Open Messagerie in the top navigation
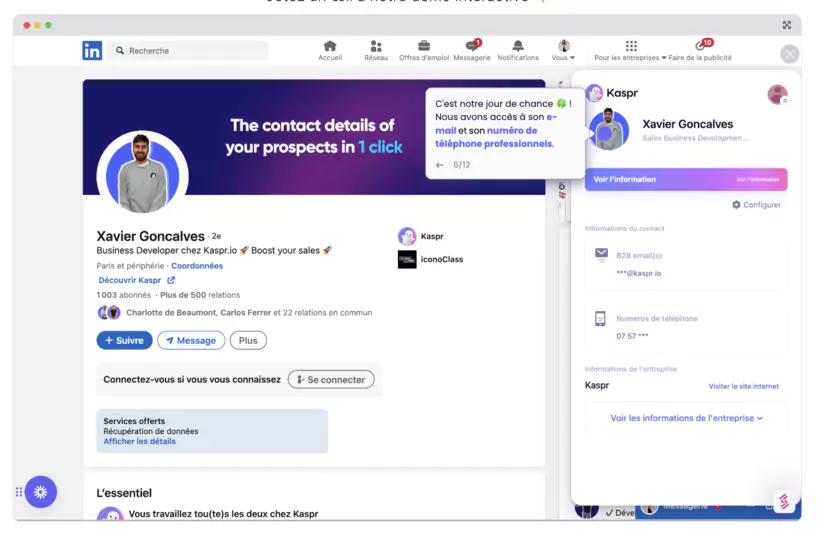 pyautogui.click(x=472, y=50)
